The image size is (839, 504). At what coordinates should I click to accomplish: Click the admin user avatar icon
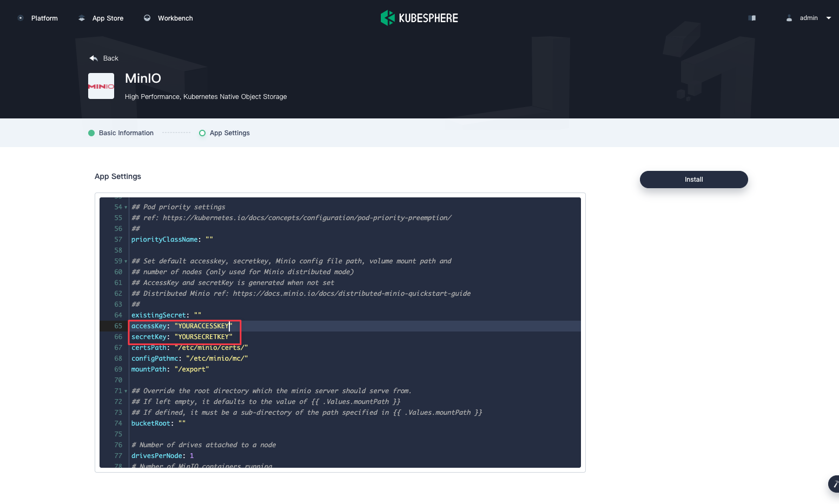click(789, 18)
